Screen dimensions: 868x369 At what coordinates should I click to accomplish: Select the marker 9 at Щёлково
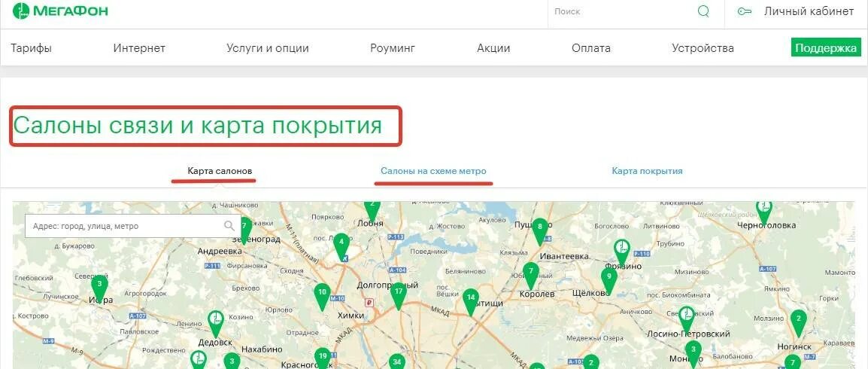(x=609, y=282)
